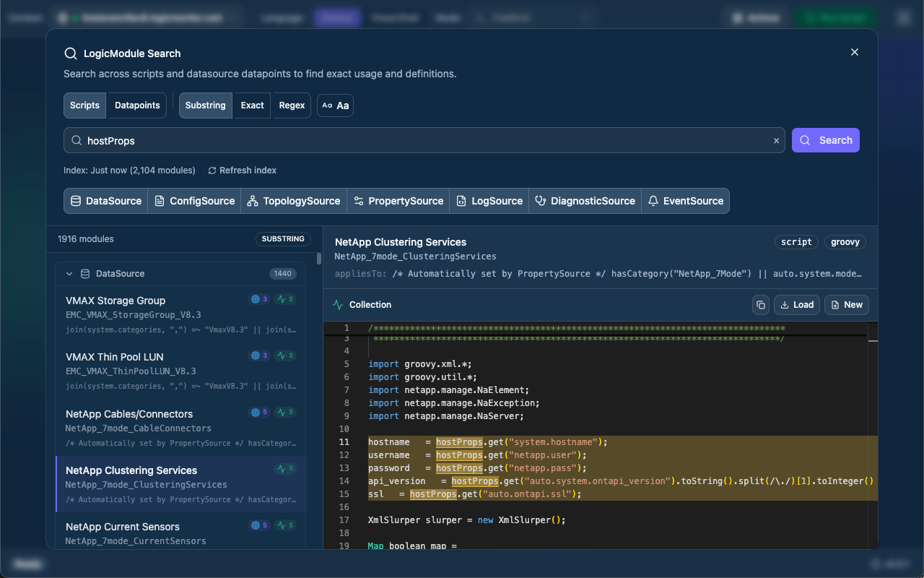This screenshot has height=578, width=924.
Task: Click the green 3 badge on VMAX Thin Pool LUN
Action: point(285,355)
